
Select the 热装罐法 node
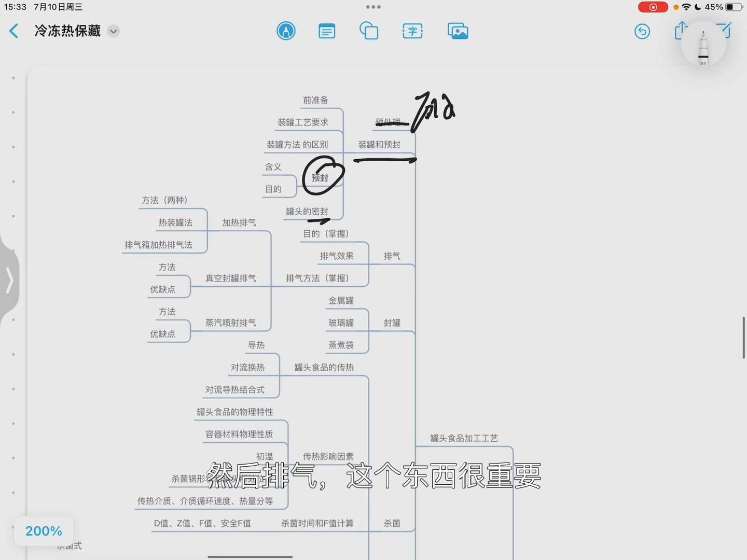[x=175, y=222]
